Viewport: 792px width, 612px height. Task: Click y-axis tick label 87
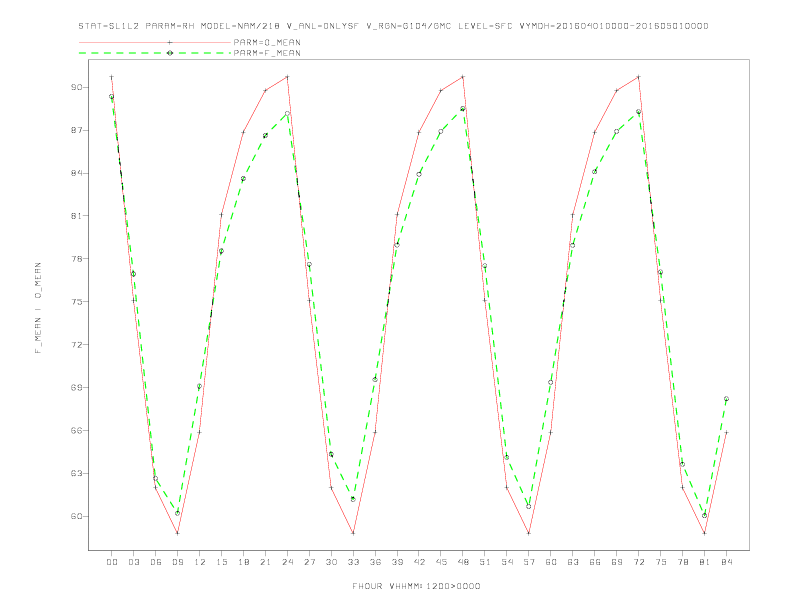tap(77, 130)
